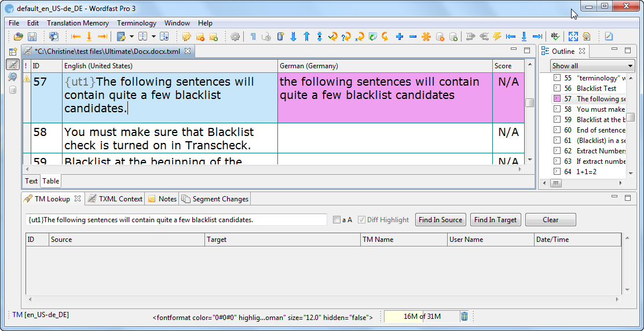Click the Clear button
The height and width of the screenshot is (331, 644).
click(550, 220)
